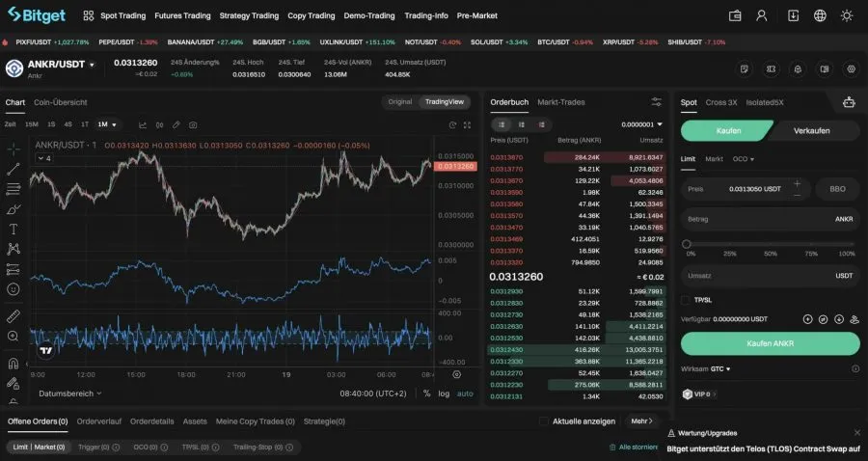The width and height of the screenshot is (868, 461).
Task: Open the price alert bell icon
Action: (x=798, y=69)
